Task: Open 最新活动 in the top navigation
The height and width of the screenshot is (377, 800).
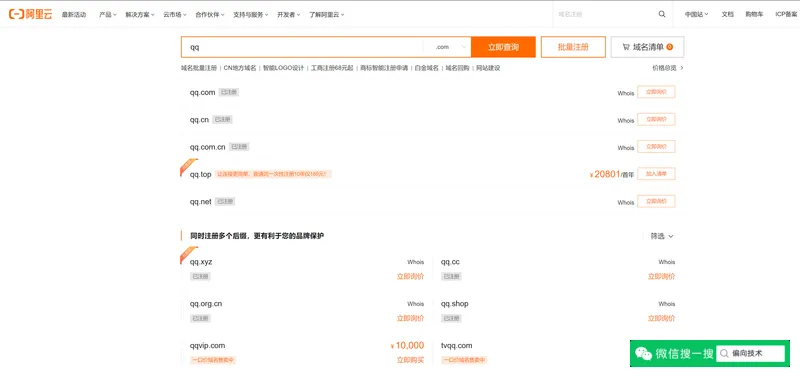Action: click(x=74, y=15)
